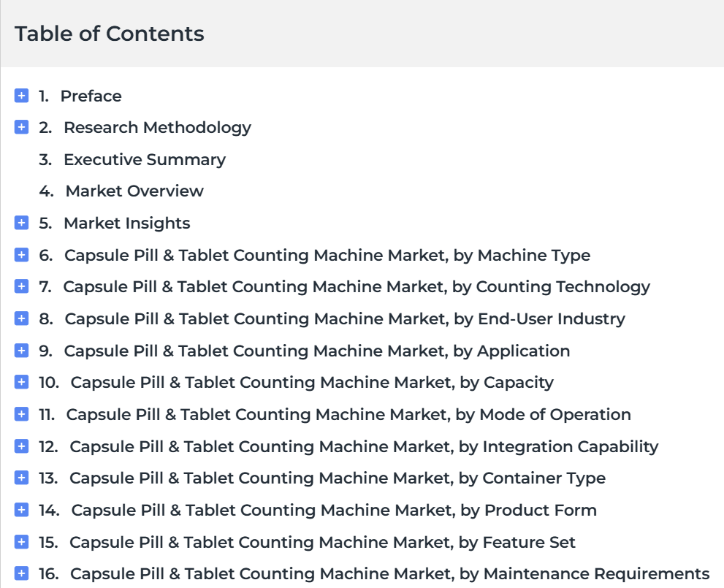Select the Executive Summary entry
724x588 pixels.
coord(132,160)
